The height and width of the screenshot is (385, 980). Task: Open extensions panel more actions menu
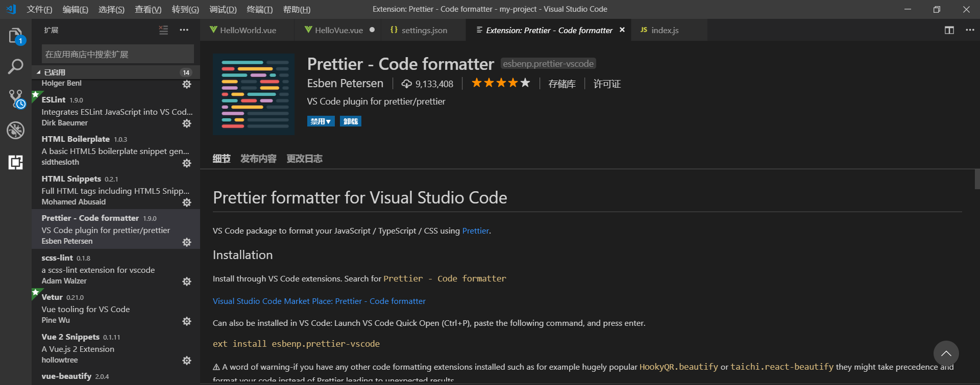[x=184, y=30]
